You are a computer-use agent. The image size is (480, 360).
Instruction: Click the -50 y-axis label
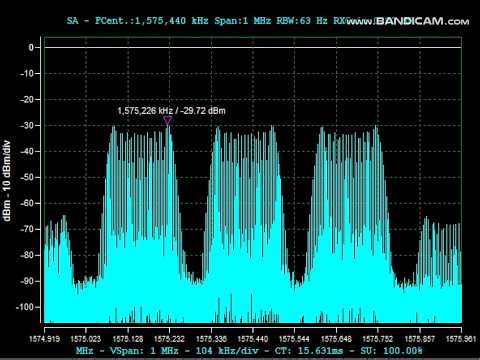tap(27, 177)
